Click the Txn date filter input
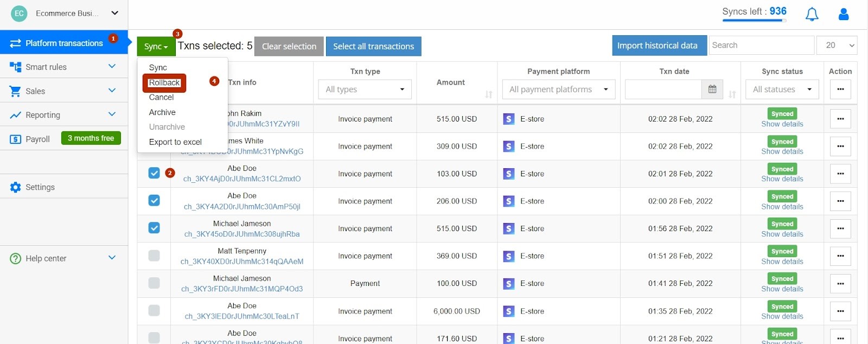 [x=663, y=90]
